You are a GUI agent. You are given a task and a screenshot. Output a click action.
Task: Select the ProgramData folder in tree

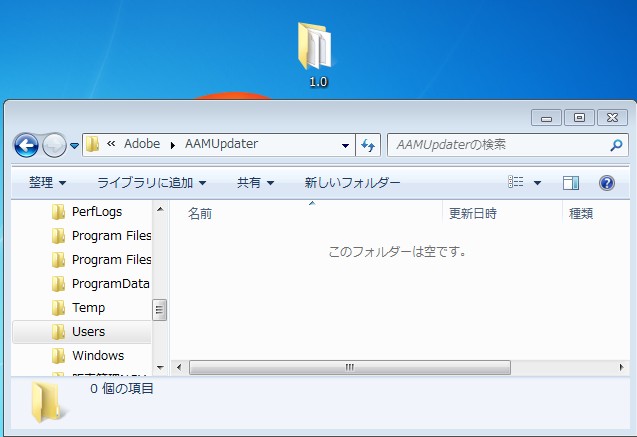point(110,284)
